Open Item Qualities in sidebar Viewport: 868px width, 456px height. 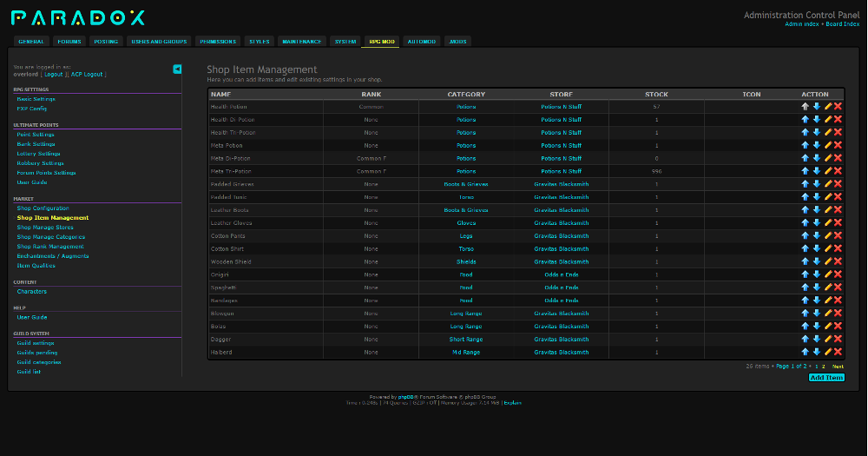pos(36,266)
